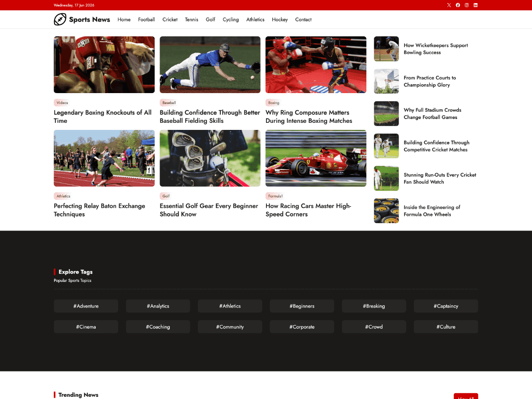Select the #Breaking tag
Image resolution: width=532 pixels, height=399 pixels.
pos(374,306)
